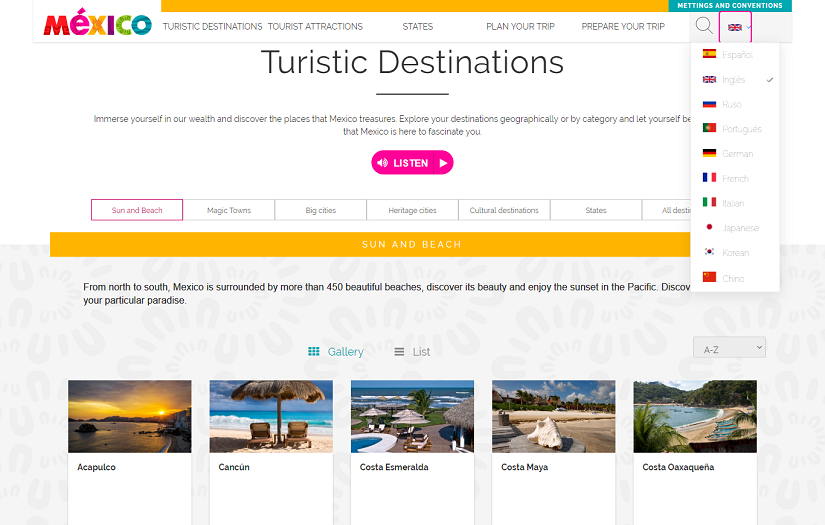Click the German flag icon
This screenshot has width=825, height=525.
[709, 153]
